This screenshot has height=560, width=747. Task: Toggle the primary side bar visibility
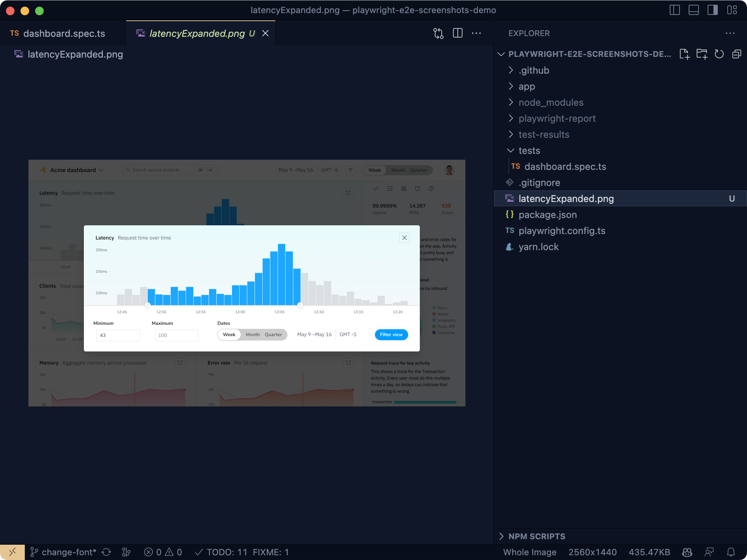pos(675,10)
